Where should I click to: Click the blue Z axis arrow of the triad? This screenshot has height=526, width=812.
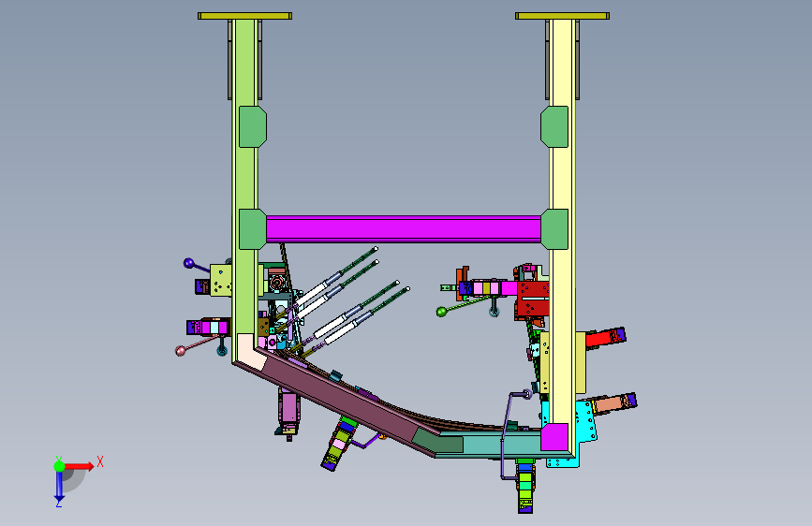click(59, 487)
